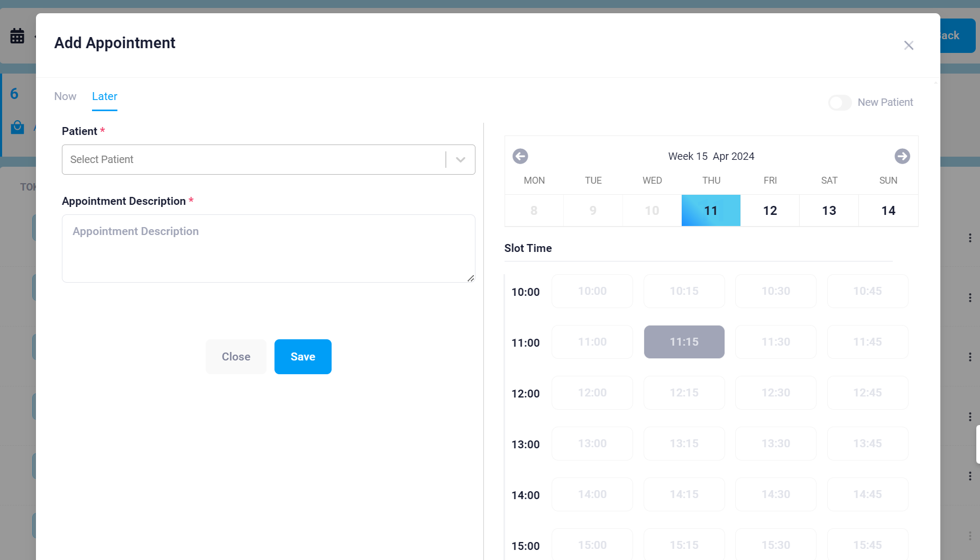Click the 'THU' weekday header

pyautogui.click(x=711, y=180)
